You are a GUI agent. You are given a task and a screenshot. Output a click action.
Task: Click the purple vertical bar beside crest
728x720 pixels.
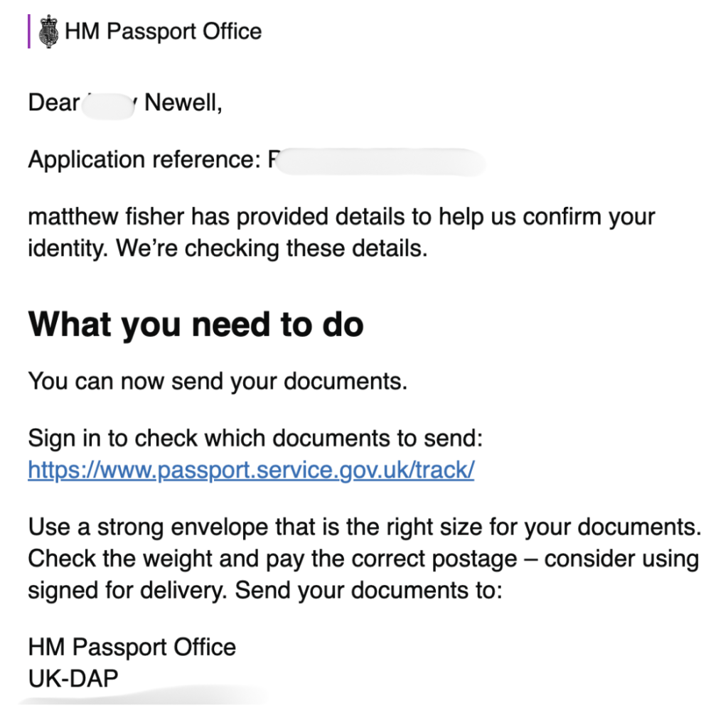29,32
